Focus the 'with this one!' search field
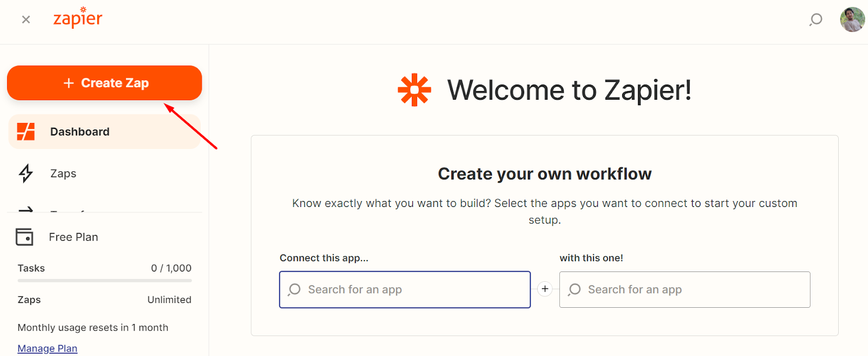 [685, 289]
